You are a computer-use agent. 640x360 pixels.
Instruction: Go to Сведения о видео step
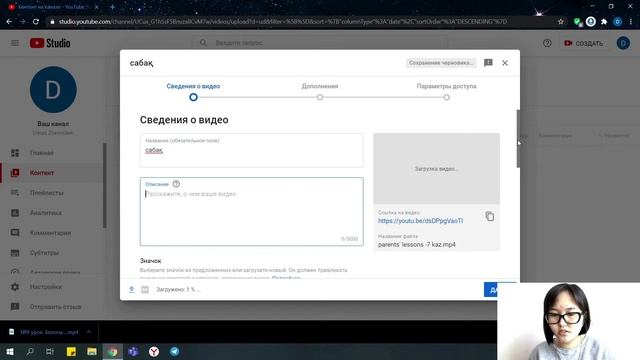click(x=193, y=91)
